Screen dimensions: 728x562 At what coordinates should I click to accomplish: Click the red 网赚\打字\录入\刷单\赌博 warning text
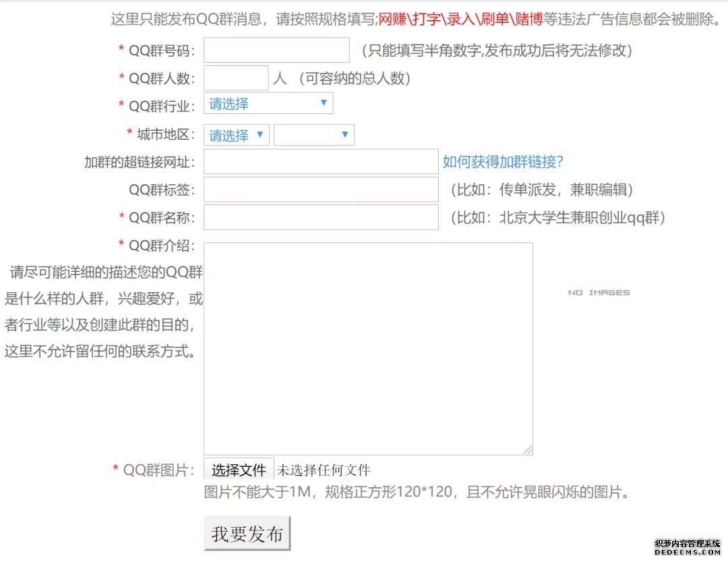coord(460,19)
